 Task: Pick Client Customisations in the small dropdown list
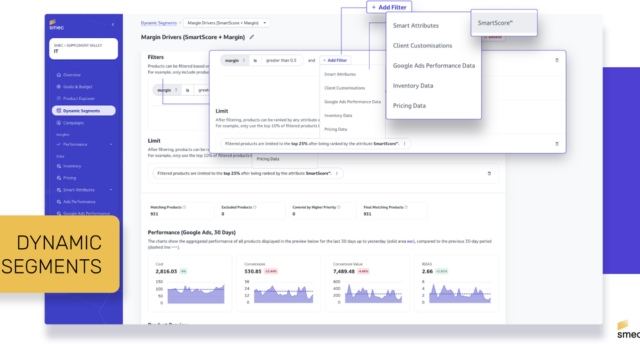click(x=345, y=88)
